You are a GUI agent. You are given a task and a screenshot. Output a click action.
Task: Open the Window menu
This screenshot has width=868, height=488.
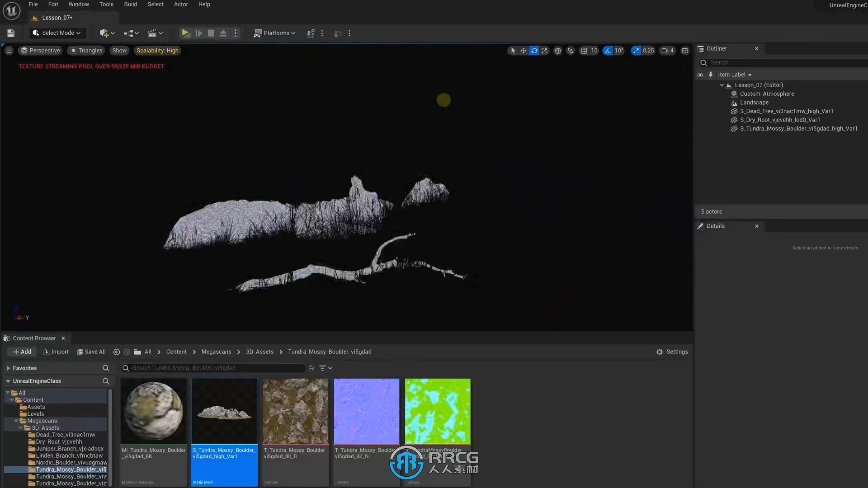(x=79, y=5)
